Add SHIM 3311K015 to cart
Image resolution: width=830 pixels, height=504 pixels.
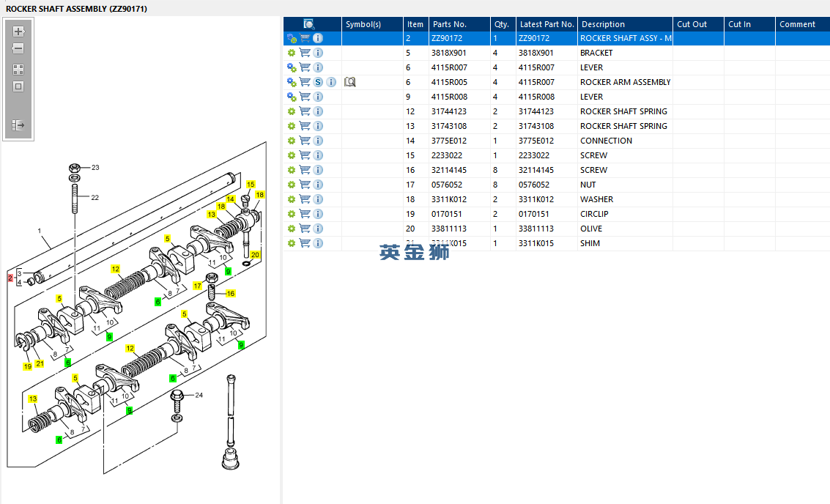(305, 243)
